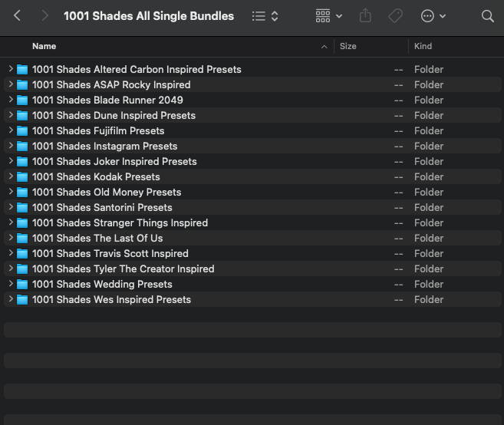Open the group-by grid dropdown
The height and width of the screenshot is (425, 504).
328,16
